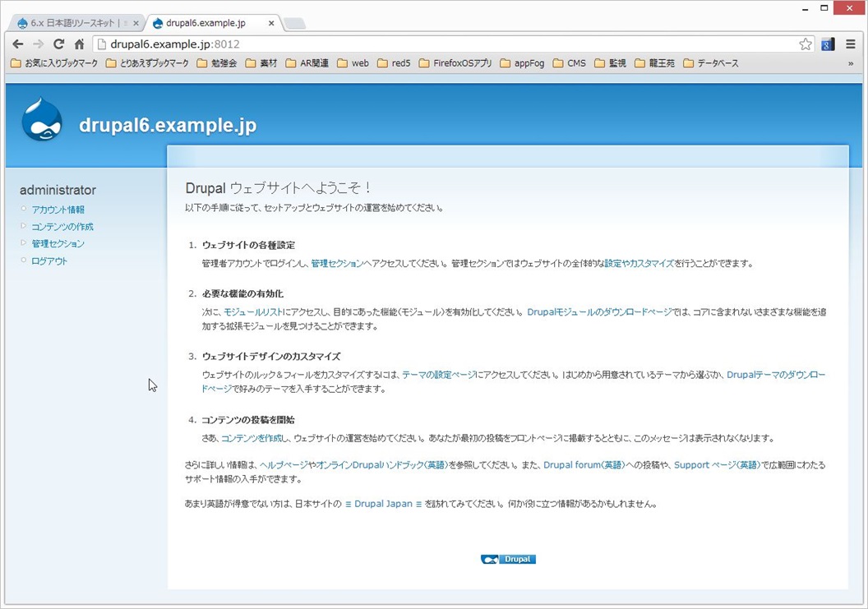Open 素材 bookmark folder
The image size is (868, 609).
pos(261,63)
